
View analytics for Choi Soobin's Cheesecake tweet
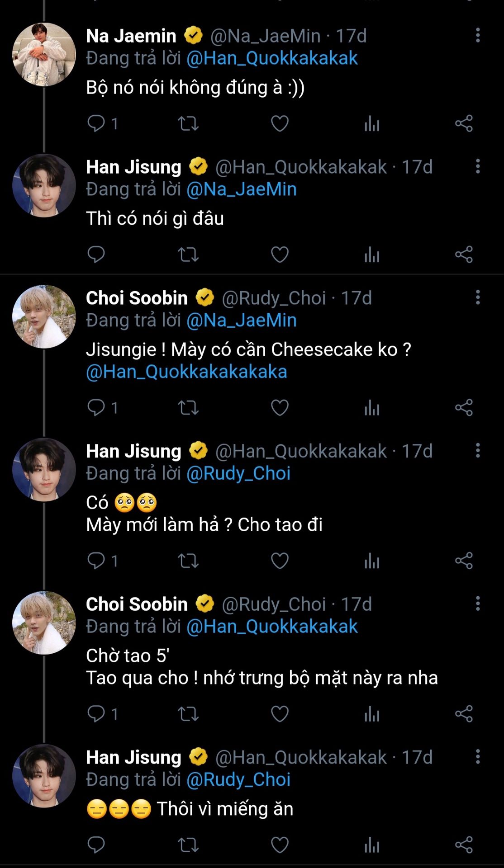point(371,408)
